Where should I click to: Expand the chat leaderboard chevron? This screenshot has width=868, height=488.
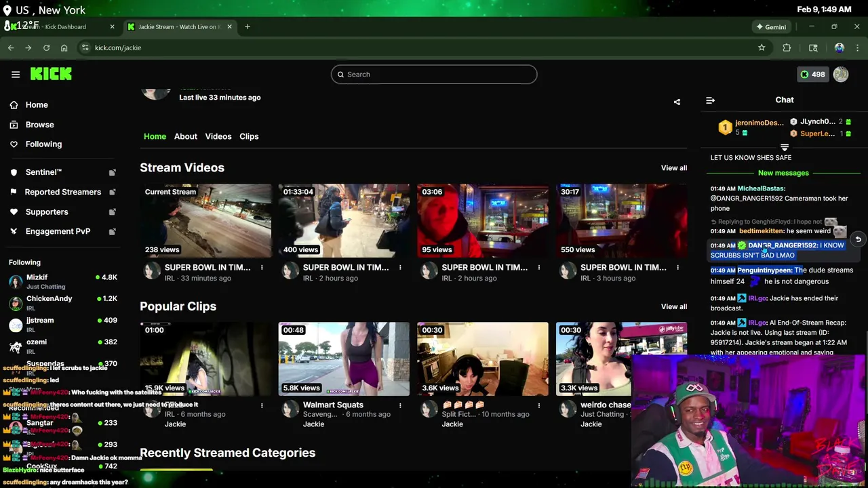[x=785, y=147]
